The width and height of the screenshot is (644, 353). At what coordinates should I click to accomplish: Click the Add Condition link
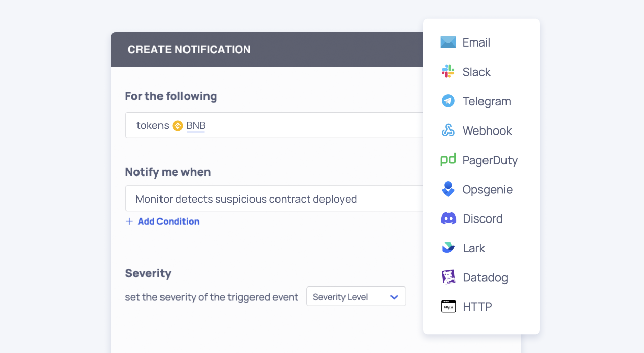[x=168, y=222]
